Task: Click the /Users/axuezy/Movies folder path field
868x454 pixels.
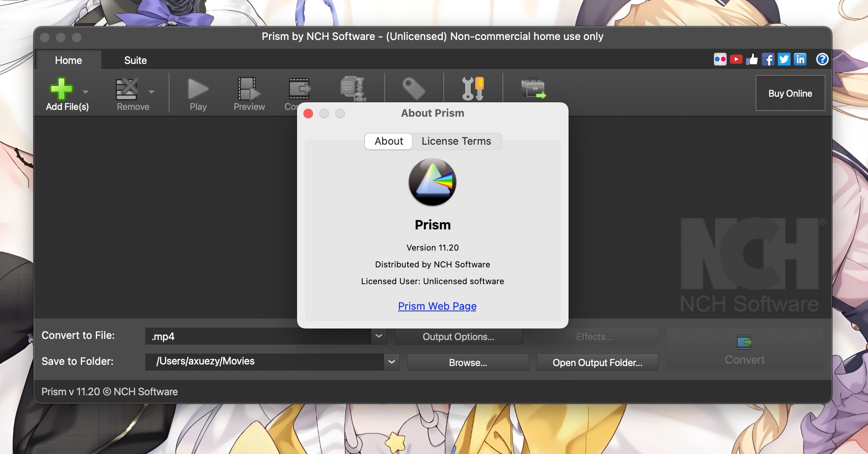Action: pos(265,362)
